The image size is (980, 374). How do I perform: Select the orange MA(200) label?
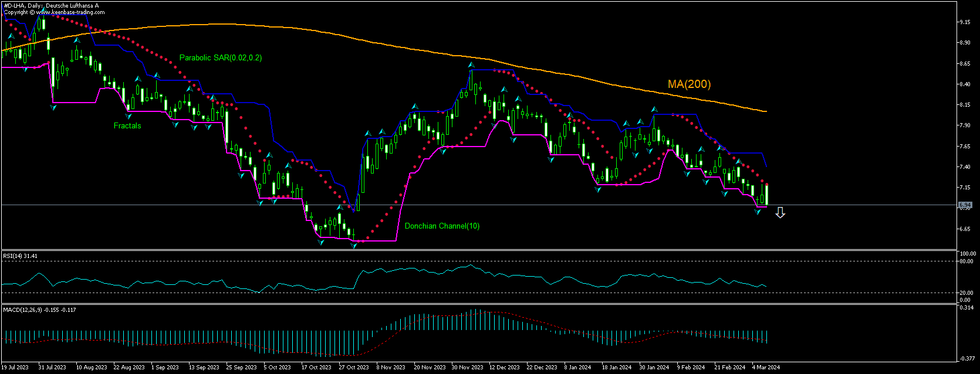tap(689, 84)
